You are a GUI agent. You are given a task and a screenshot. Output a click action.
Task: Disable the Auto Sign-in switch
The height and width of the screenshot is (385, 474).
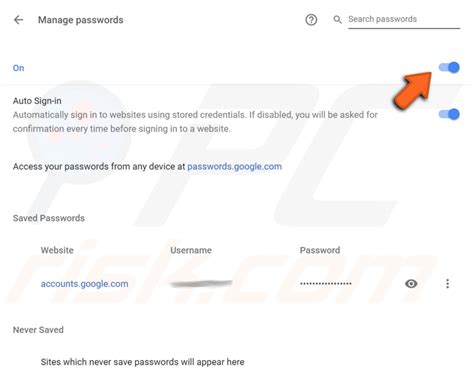point(449,114)
